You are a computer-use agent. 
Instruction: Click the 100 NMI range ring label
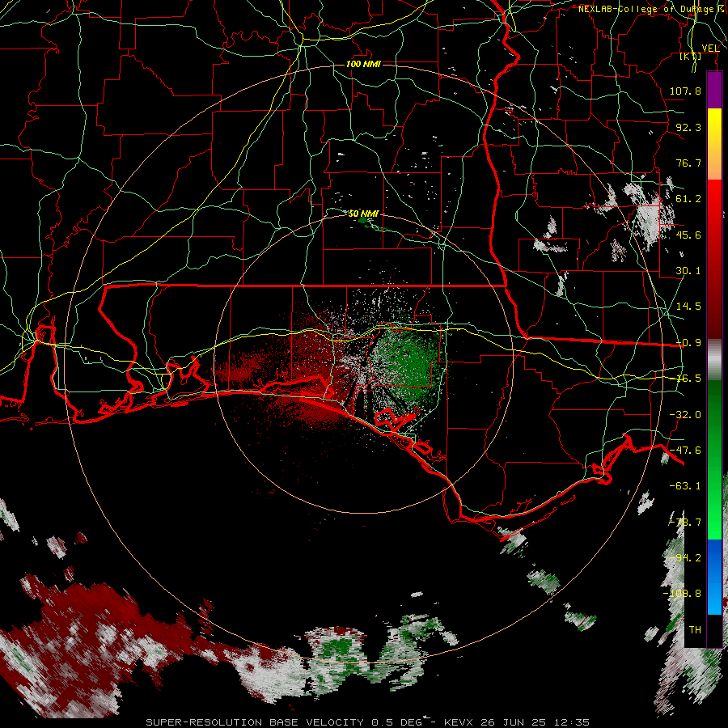tap(363, 64)
